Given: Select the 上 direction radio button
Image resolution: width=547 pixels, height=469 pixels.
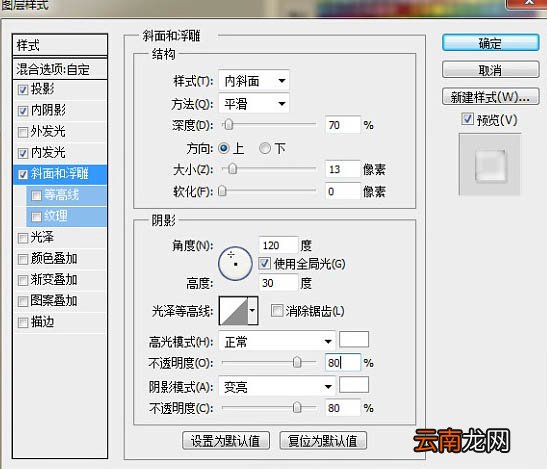Looking at the screenshot, I should (x=224, y=149).
